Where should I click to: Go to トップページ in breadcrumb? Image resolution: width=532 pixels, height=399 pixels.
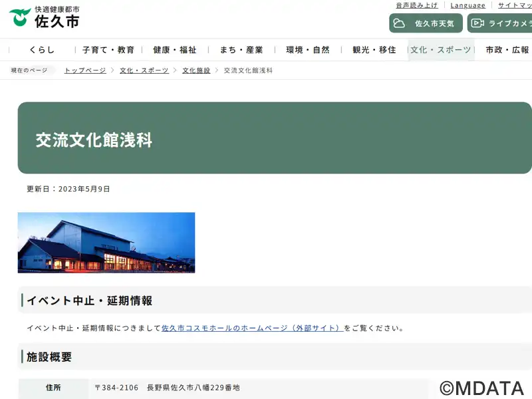(x=85, y=70)
